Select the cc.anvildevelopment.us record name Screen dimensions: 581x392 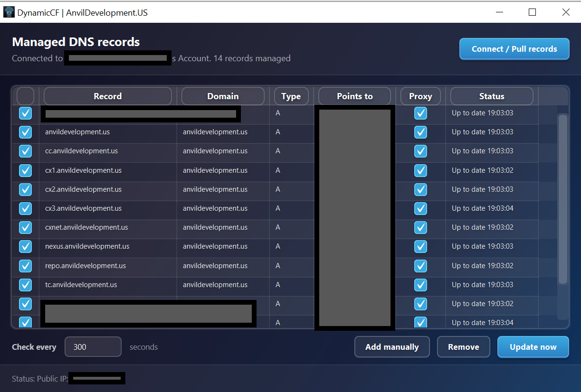(x=81, y=151)
